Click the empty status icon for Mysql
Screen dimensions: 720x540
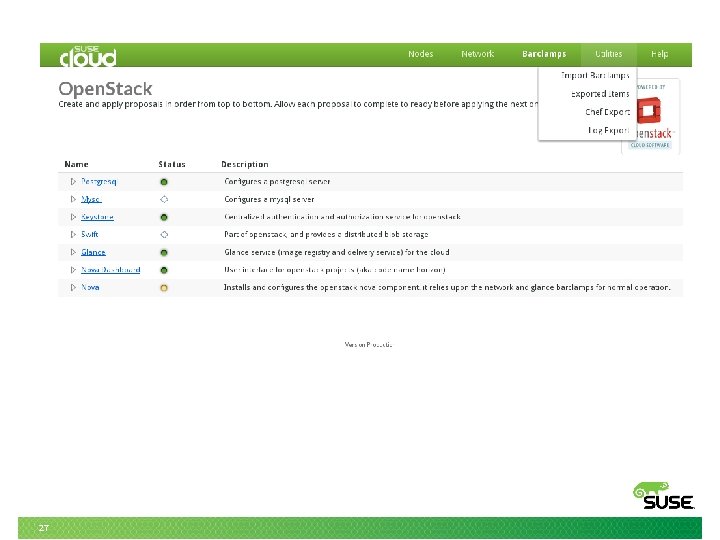coord(164,199)
